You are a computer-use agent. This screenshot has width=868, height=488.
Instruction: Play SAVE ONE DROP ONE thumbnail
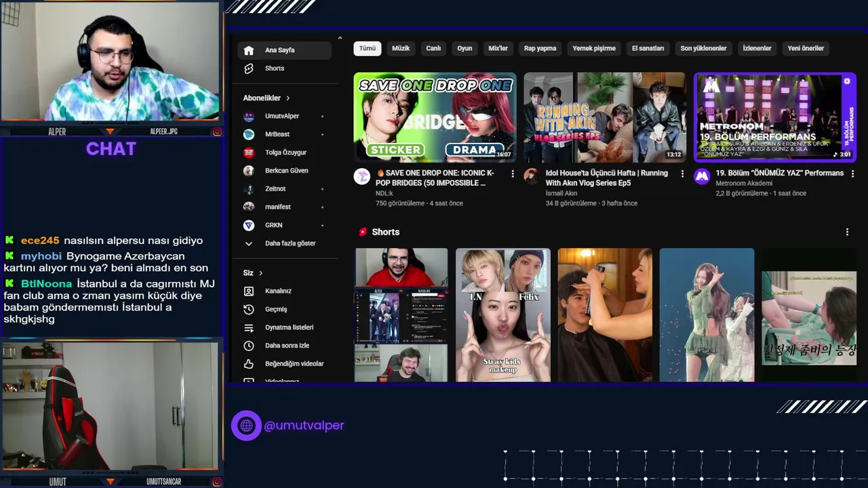[x=435, y=117]
